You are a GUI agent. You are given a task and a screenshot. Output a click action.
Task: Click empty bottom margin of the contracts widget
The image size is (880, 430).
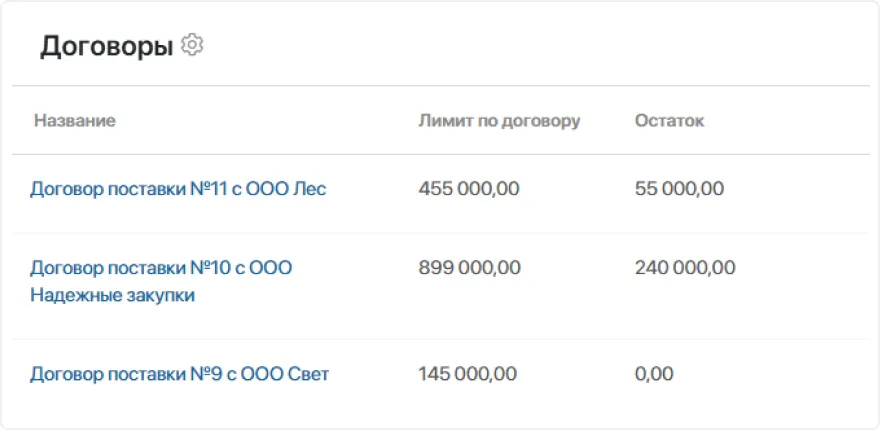(x=440, y=415)
